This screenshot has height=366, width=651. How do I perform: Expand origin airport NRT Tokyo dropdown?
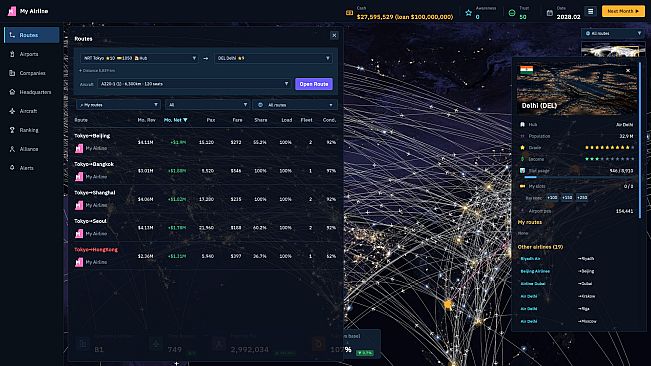coord(139,59)
